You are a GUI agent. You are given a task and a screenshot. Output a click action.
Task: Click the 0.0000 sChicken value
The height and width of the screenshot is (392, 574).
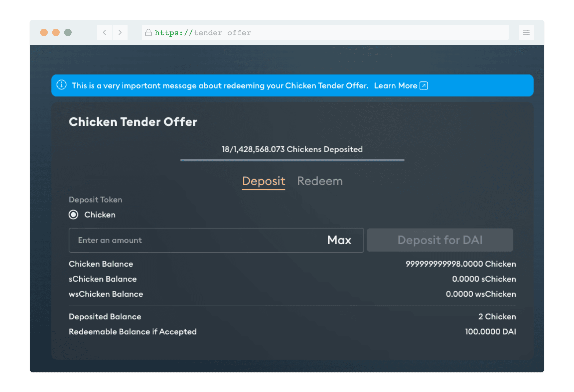pyautogui.click(x=484, y=279)
